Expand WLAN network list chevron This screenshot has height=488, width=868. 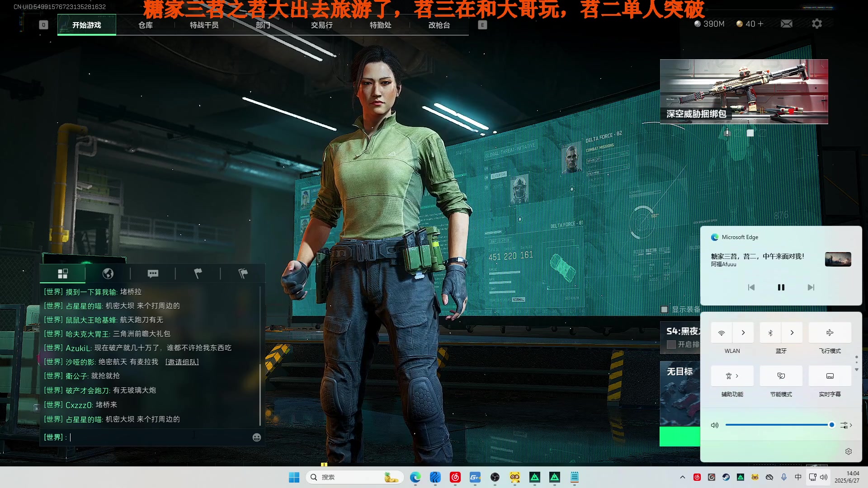[743, 333]
